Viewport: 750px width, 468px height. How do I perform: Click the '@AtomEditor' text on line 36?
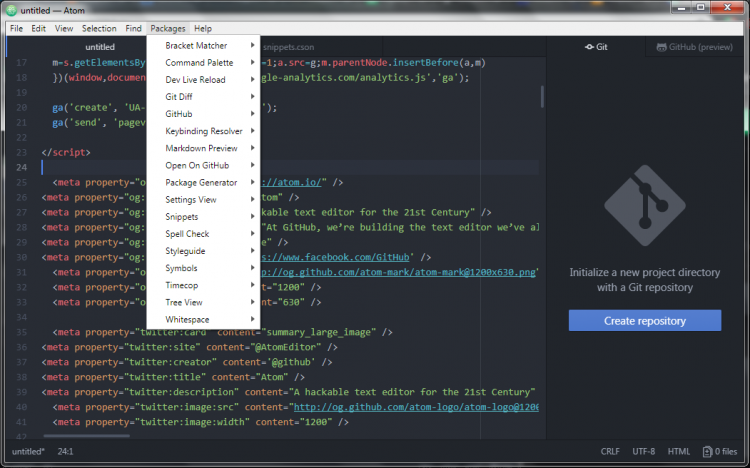(288, 347)
